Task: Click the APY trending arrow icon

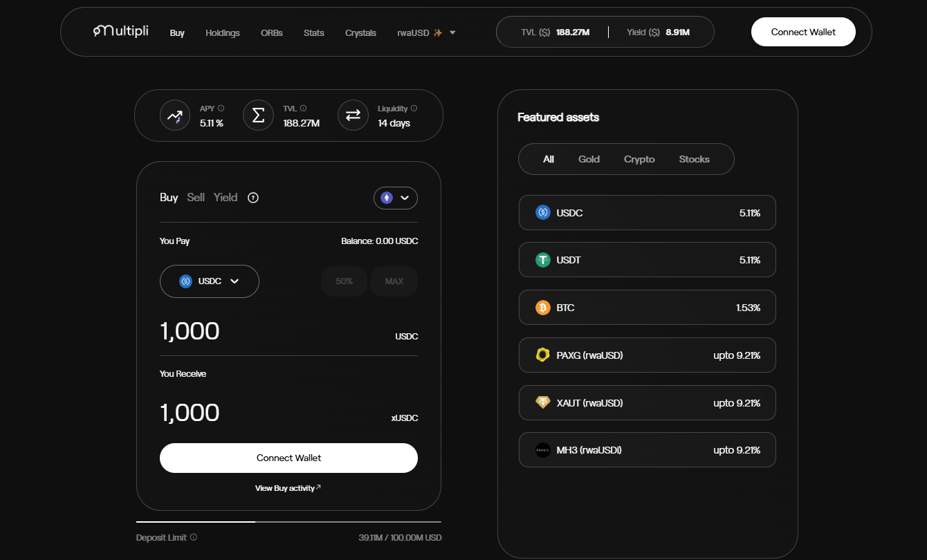Action: coord(175,115)
